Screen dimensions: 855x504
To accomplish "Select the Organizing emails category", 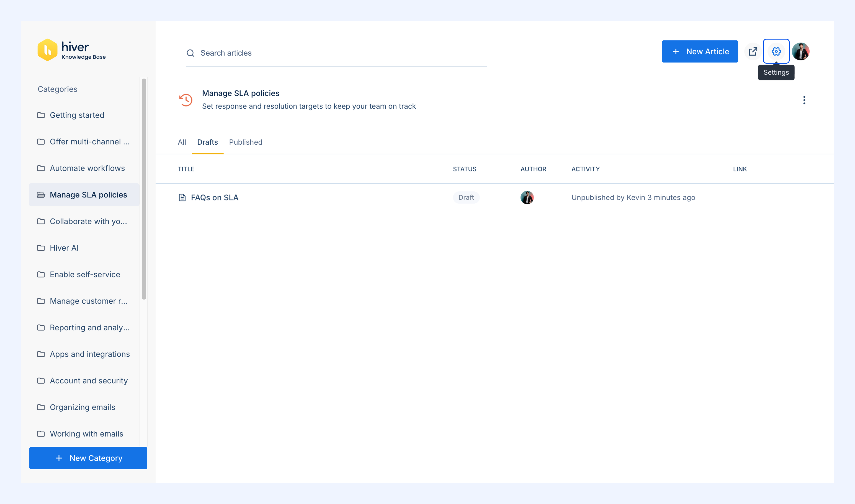I will pyautogui.click(x=84, y=407).
